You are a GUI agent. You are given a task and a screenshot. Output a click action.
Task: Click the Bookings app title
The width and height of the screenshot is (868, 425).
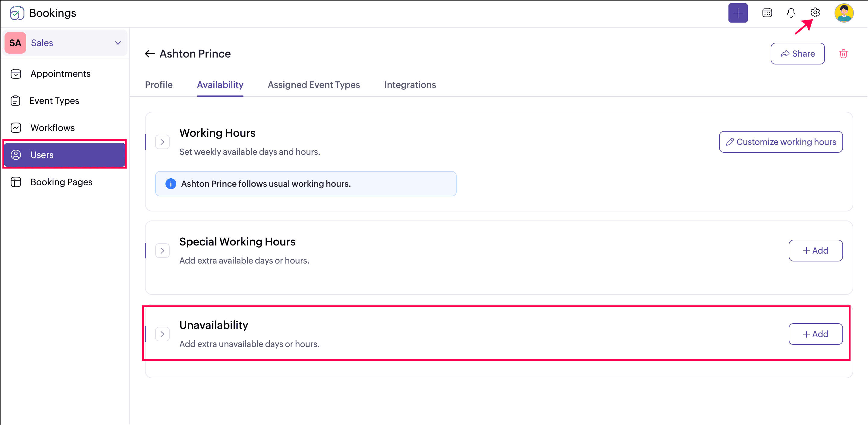(53, 13)
